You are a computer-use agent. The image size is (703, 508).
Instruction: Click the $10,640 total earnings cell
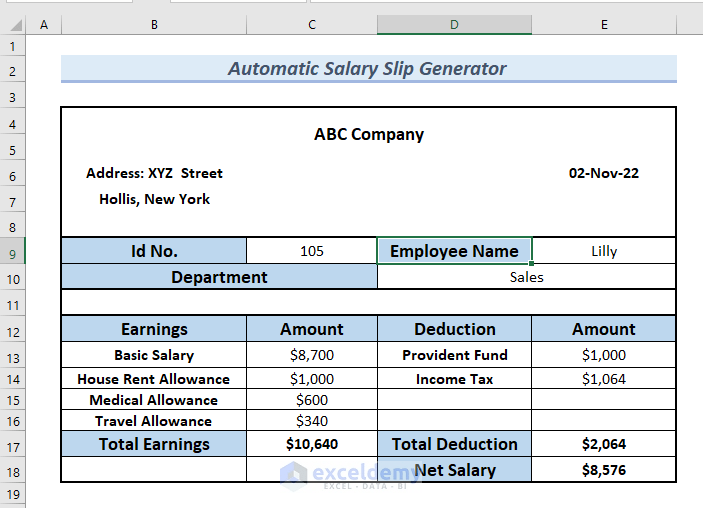click(x=312, y=444)
